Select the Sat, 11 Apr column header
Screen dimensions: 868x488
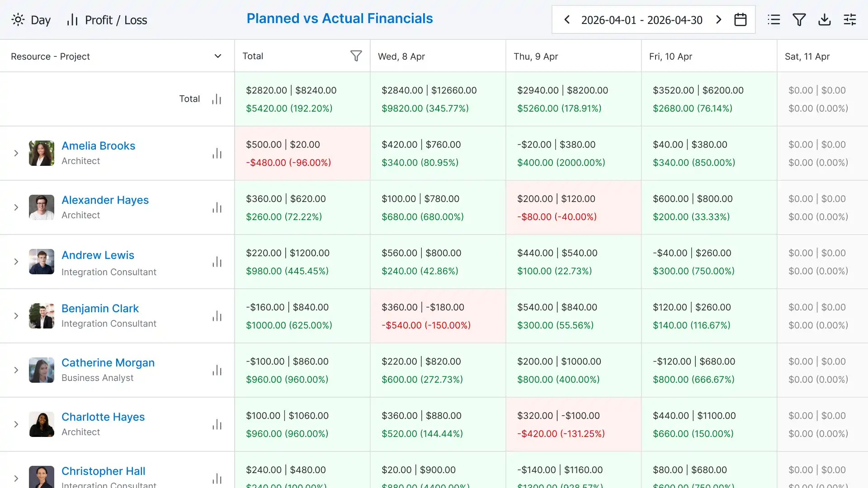click(823, 56)
